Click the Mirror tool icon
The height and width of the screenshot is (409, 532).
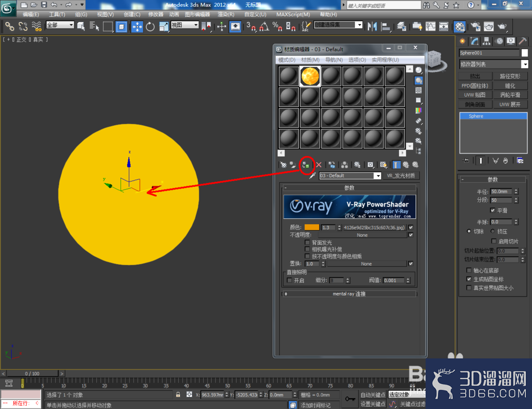click(x=372, y=27)
